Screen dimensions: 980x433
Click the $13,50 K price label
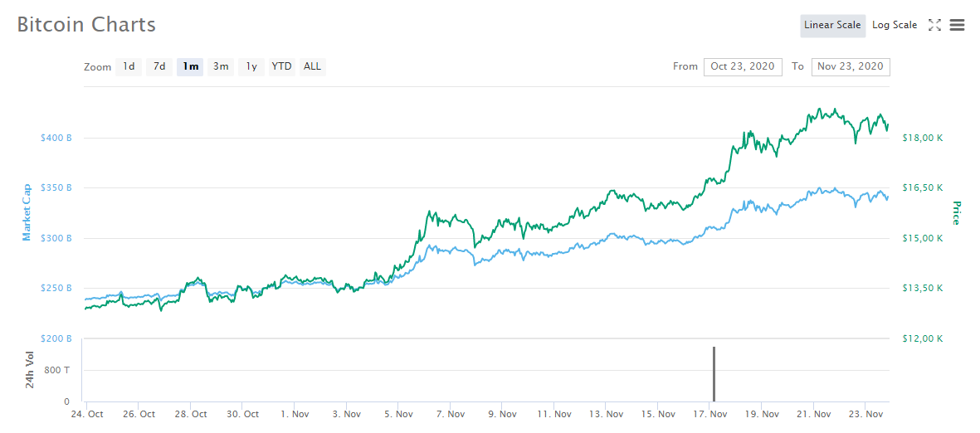923,288
